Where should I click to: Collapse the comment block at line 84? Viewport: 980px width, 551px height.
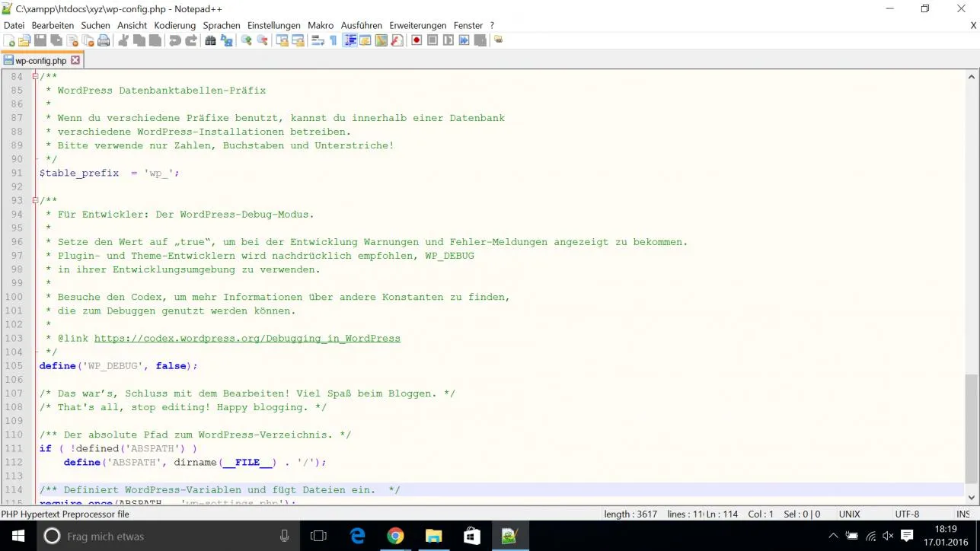(x=35, y=76)
